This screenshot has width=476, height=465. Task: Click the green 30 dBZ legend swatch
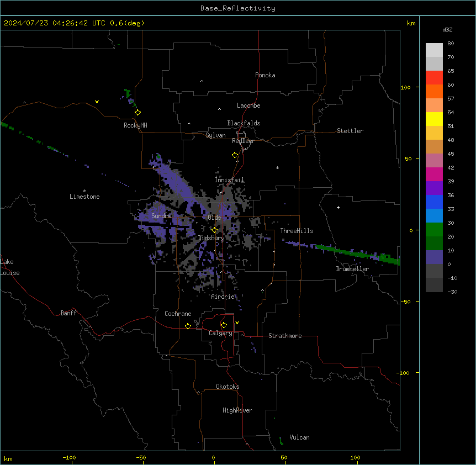pos(434,230)
